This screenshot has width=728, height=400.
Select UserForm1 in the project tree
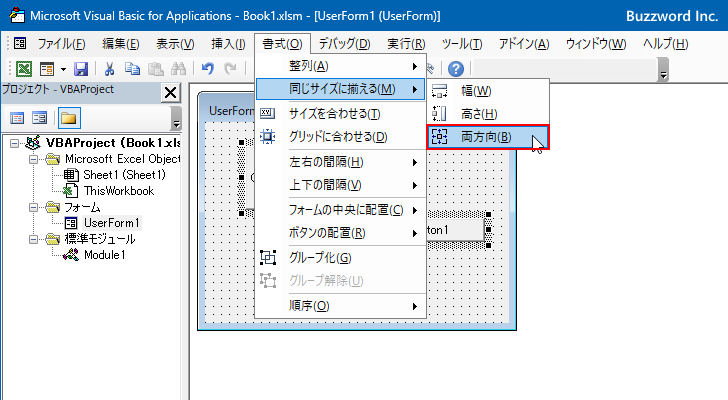(x=111, y=223)
